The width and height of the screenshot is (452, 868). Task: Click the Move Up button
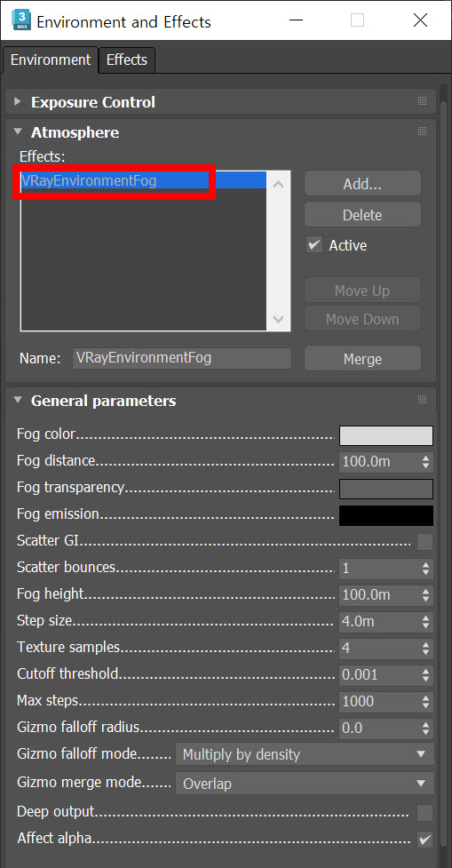362,291
